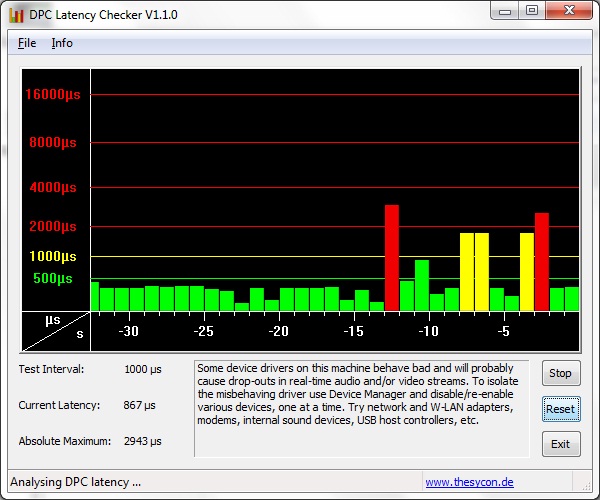
Task: Click the yellow 1000µs axis label
Action: coord(53,256)
